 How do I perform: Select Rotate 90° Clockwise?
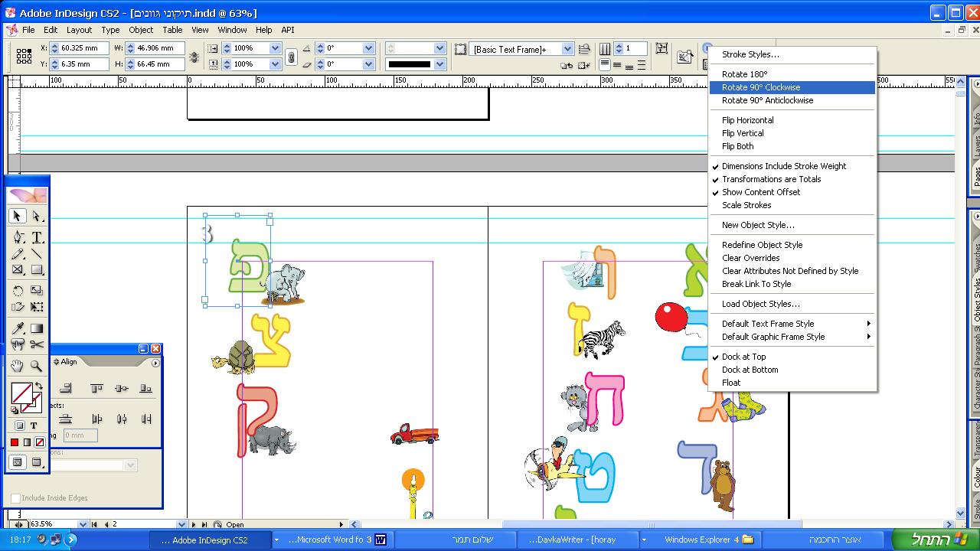[x=792, y=87]
